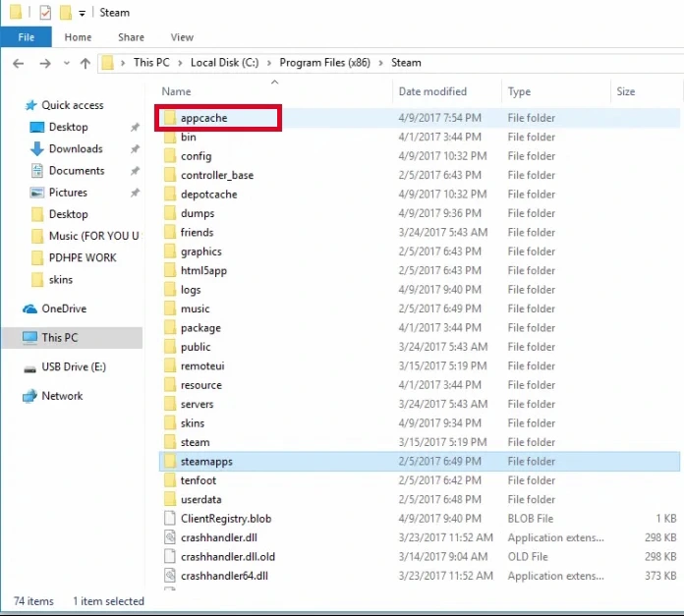
Task: Click the pin icon beside Downloads
Action: pos(136,149)
